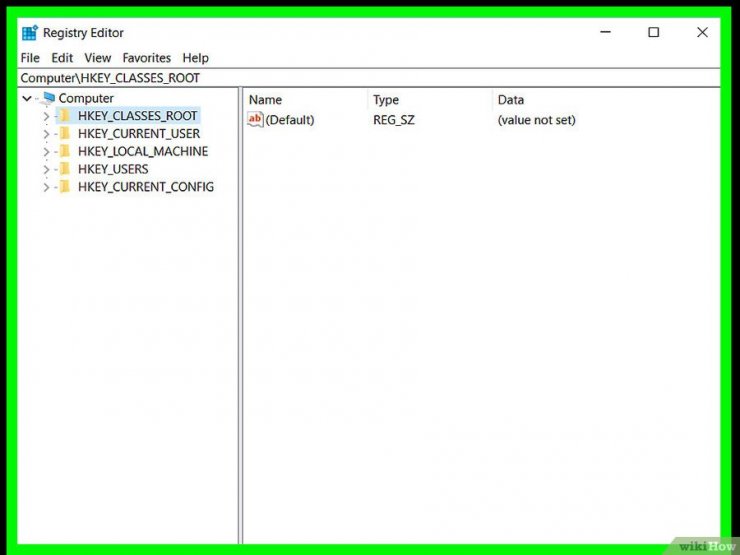Select the HKEY_USERS label
Image resolution: width=740 pixels, height=555 pixels.
[x=113, y=169]
